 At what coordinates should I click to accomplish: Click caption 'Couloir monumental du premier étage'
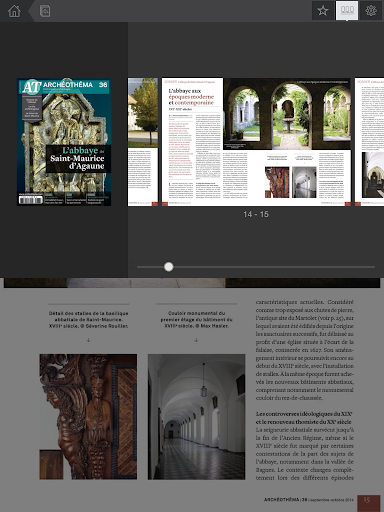pyautogui.click(x=196, y=319)
